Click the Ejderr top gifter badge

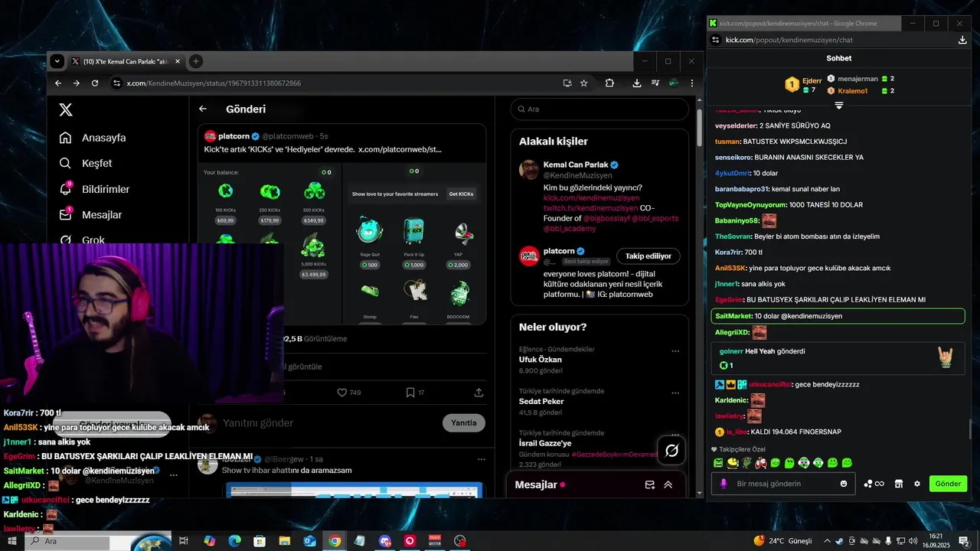[792, 84]
